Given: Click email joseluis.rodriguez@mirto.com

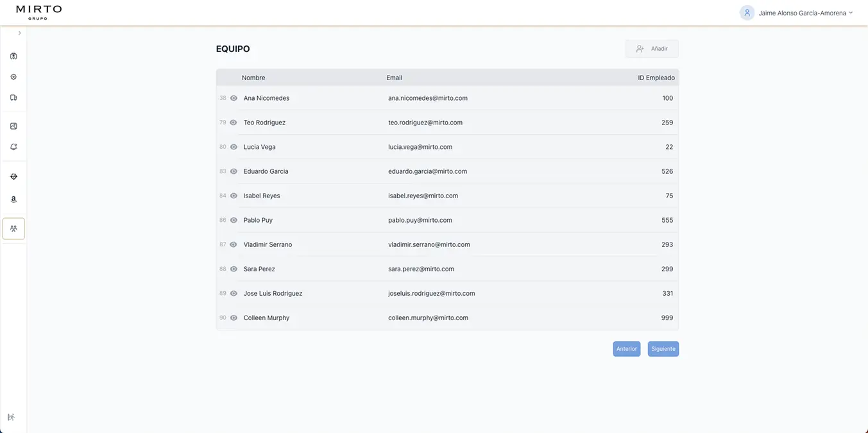Looking at the screenshot, I should click(432, 293).
